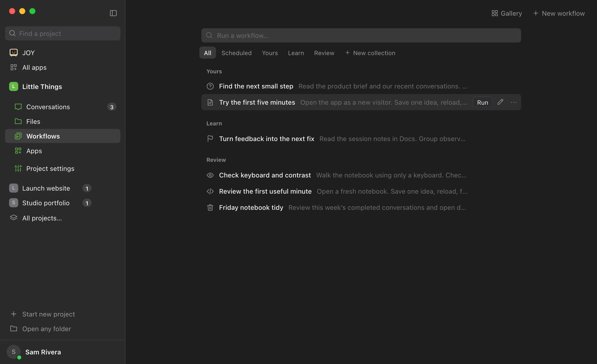Open the Gallery view
Screen dimensions: 597x364
(507, 13)
